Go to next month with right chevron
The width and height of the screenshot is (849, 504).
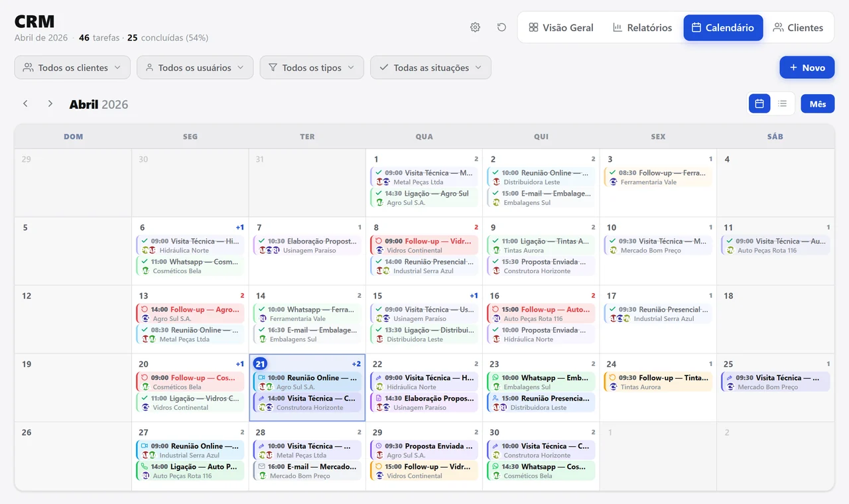(x=50, y=103)
